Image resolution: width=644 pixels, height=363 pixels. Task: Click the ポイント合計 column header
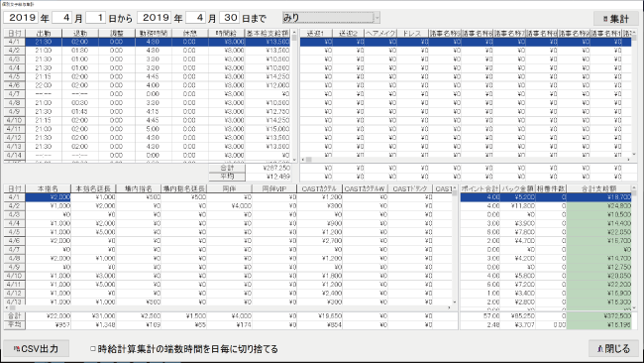(x=481, y=188)
